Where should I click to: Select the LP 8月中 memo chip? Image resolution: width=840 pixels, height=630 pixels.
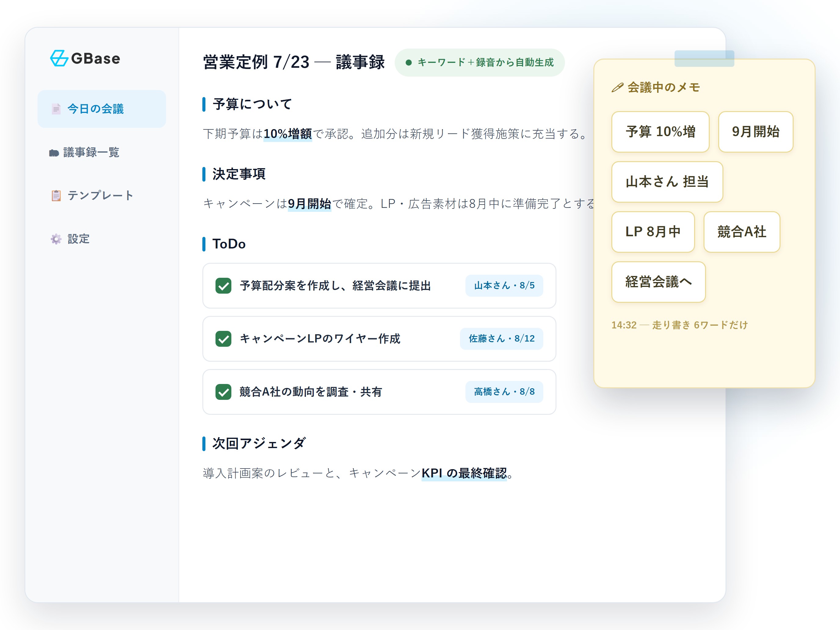(653, 232)
